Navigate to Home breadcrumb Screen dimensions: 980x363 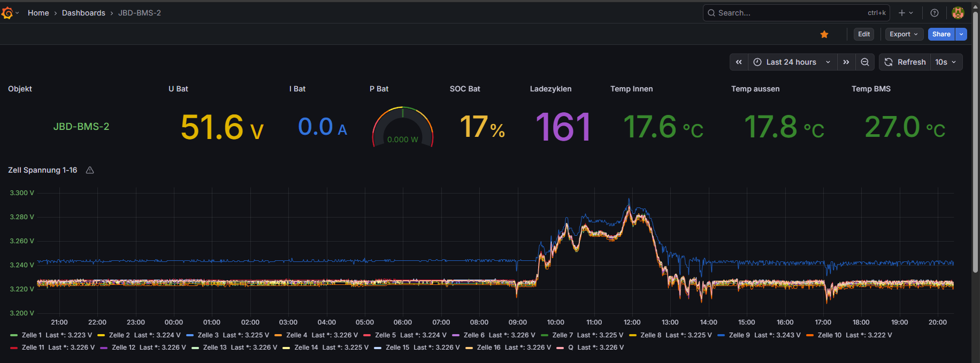[x=38, y=13]
